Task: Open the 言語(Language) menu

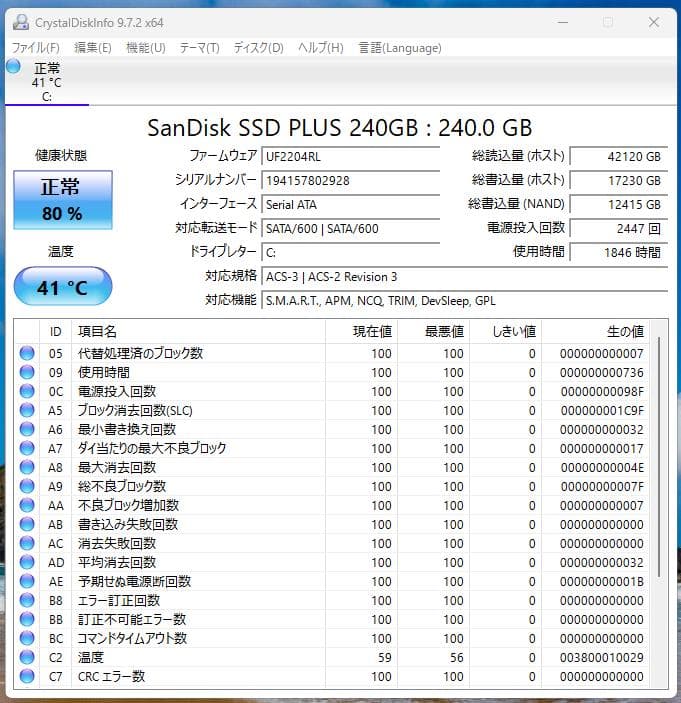Action: [x=400, y=48]
